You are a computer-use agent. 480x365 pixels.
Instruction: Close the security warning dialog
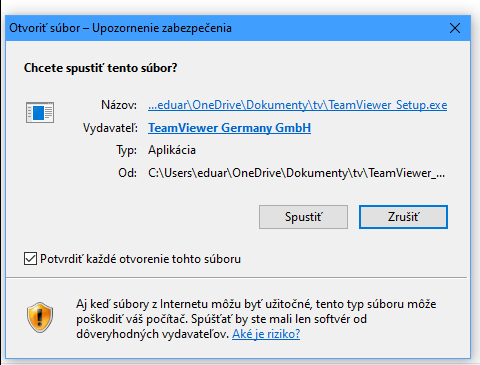click(455, 28)
